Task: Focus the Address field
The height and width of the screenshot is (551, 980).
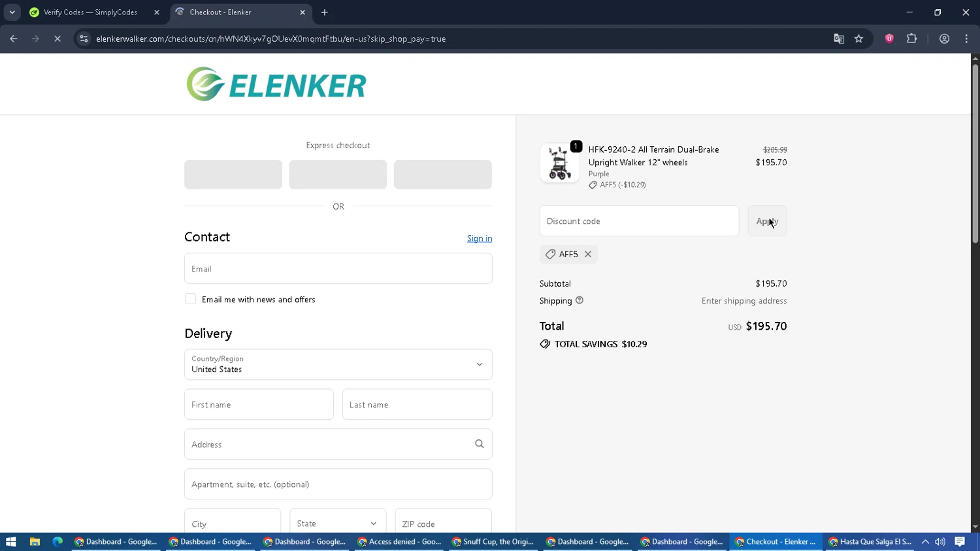Action: [x=338, y=444]
